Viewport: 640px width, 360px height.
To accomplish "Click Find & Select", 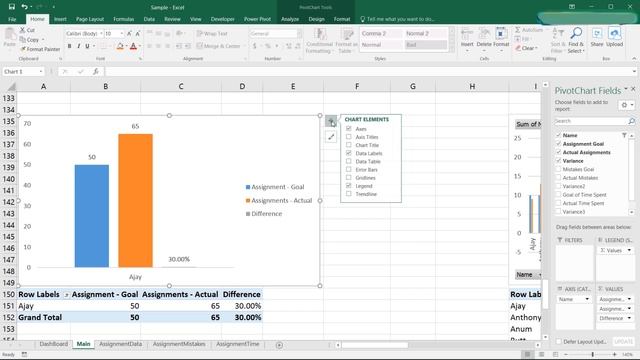I will coord(576,41).
